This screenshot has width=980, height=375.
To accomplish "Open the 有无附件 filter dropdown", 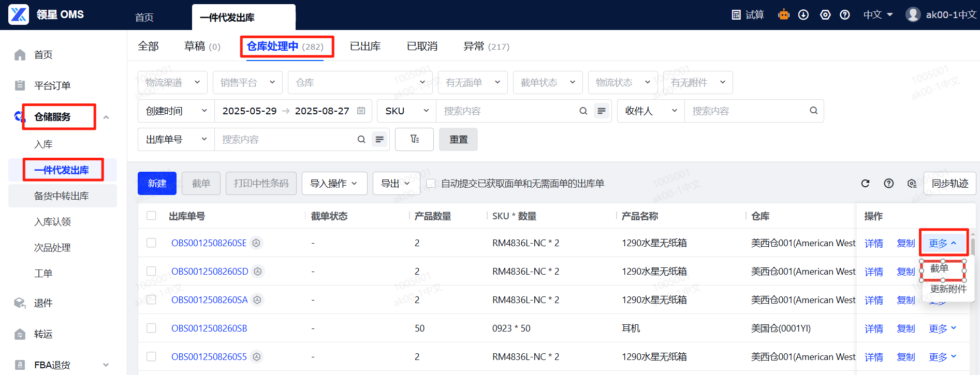I will (698, 82).
